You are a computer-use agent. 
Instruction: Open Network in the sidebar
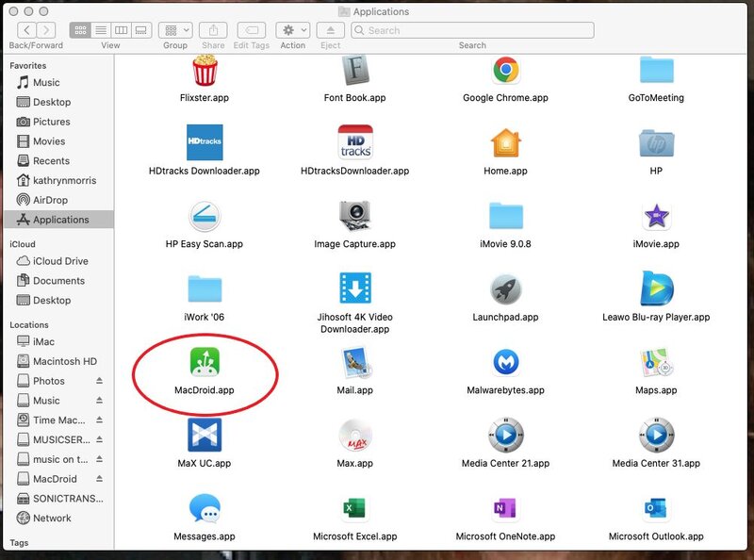57,519
